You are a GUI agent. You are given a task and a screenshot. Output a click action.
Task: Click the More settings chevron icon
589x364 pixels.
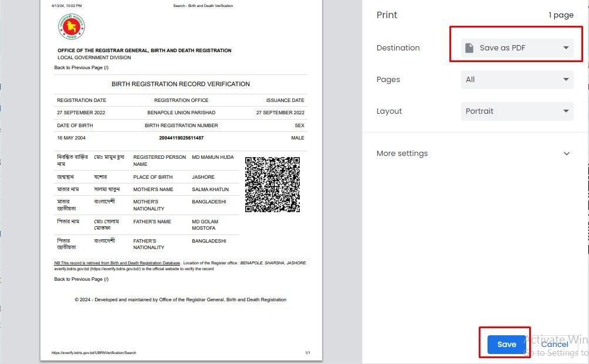coord(566,153)
